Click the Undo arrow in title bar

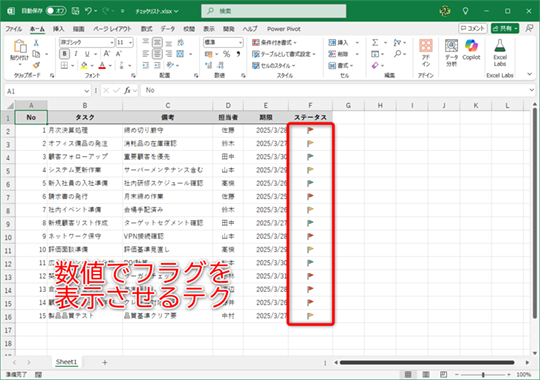(x=89, y=11)
